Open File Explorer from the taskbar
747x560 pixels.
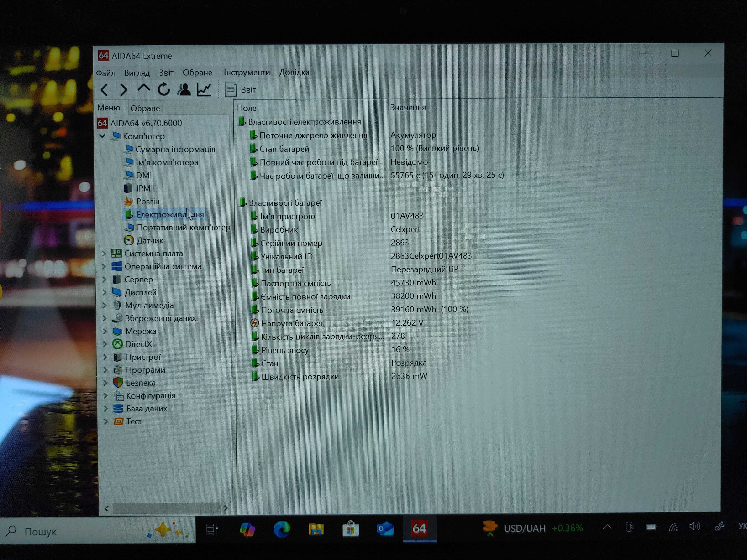[316, 529]
